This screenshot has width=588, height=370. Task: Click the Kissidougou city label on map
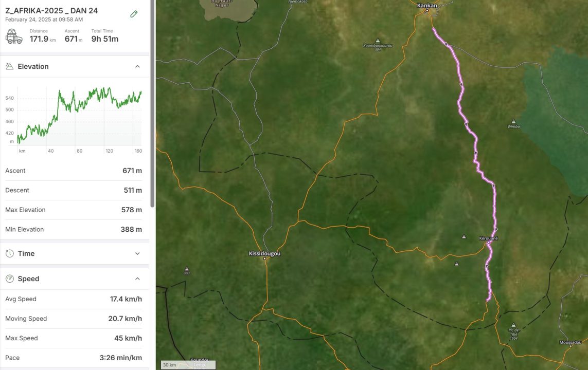(264, 253)
